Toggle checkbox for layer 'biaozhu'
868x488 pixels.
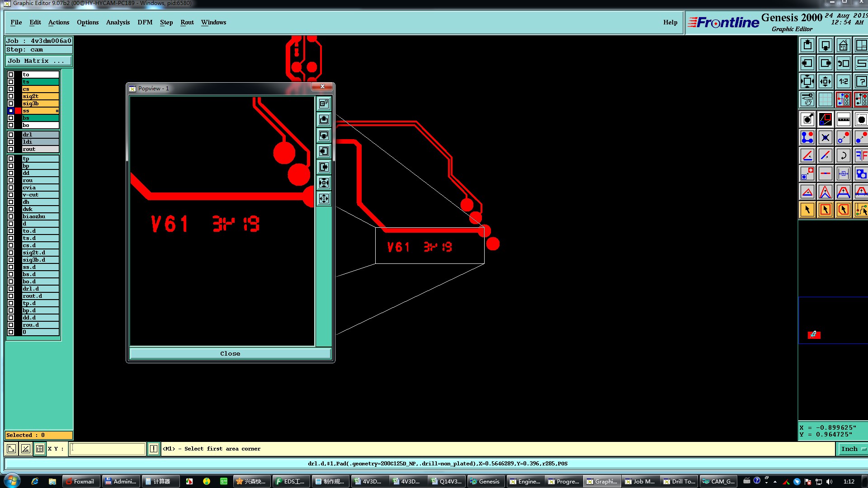11,216
